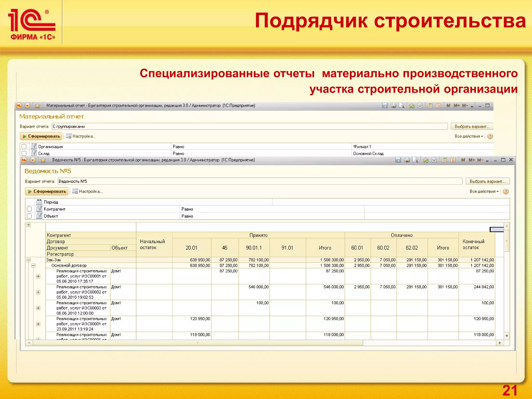Viewport: 532px width, 399px height.
Task: Expand document ИЗС00002 row details
Action: click(x=38, y=292)
